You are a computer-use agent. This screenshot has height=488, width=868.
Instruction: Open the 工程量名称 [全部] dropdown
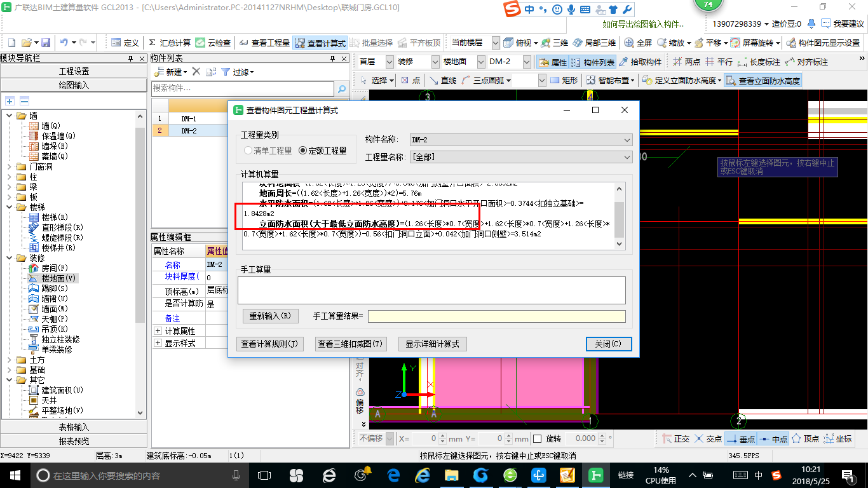point(521,156)
